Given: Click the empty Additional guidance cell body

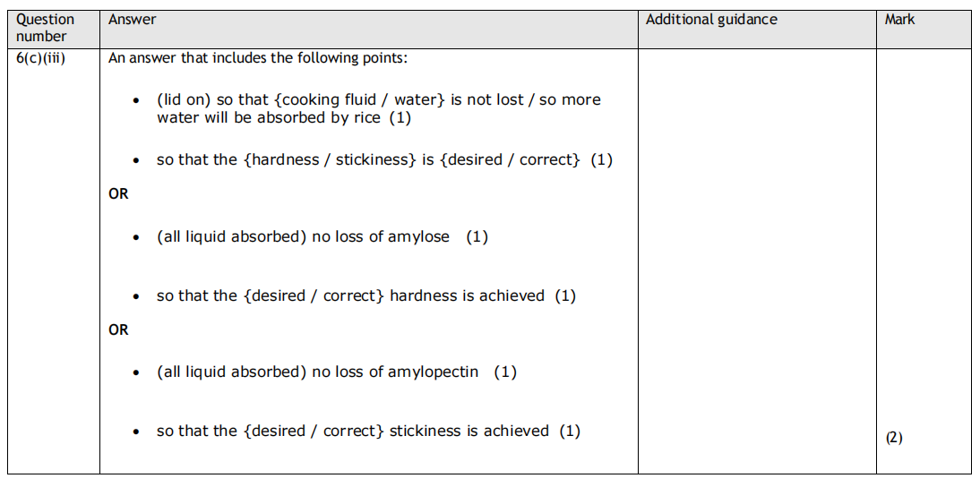Looking at the screenshot, I should (756, 260).
